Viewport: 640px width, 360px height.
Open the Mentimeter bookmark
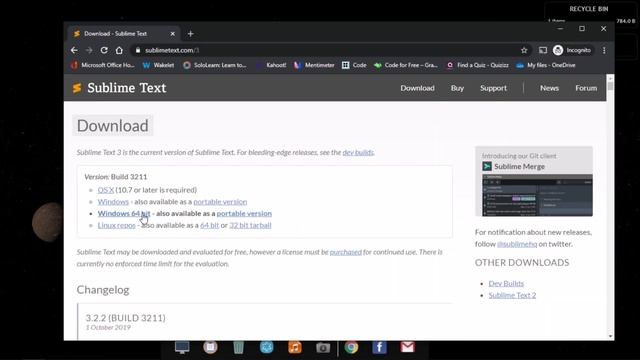(x=314, y=65)
